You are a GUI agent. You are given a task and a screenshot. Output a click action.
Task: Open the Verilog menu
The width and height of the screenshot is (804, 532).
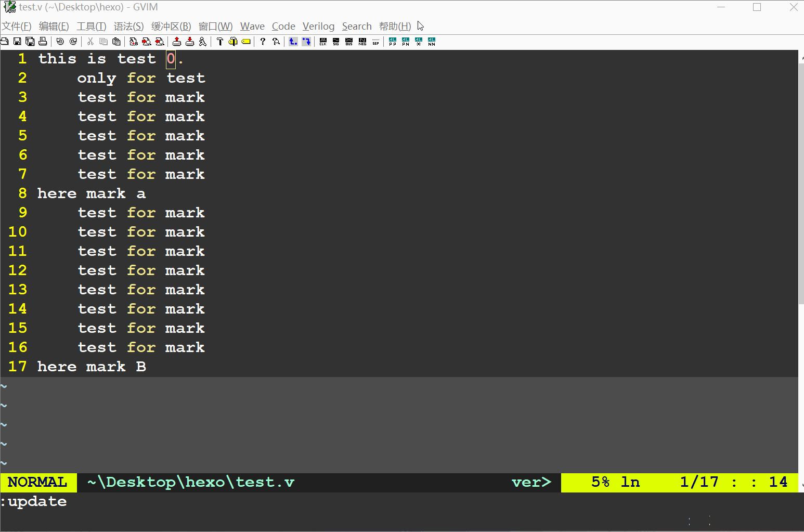(x=318, y=27)
